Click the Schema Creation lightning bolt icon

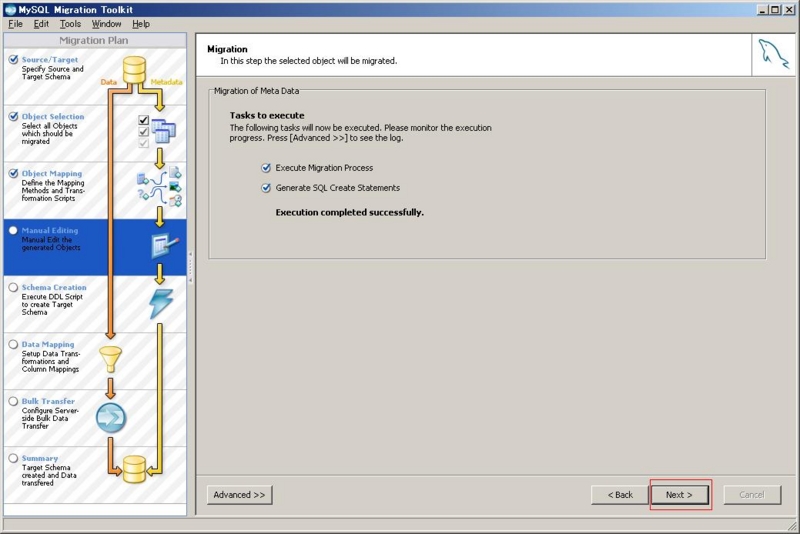[x=161, y=304]
